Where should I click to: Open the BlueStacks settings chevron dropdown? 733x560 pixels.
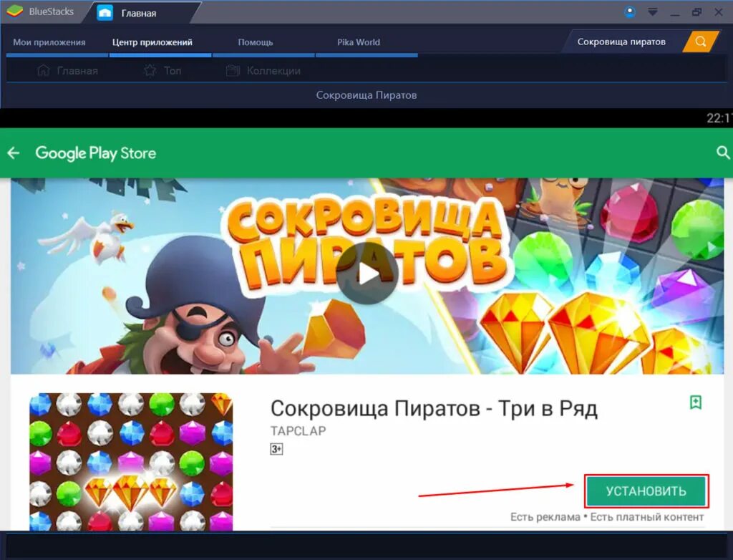(x=652, y=11)
